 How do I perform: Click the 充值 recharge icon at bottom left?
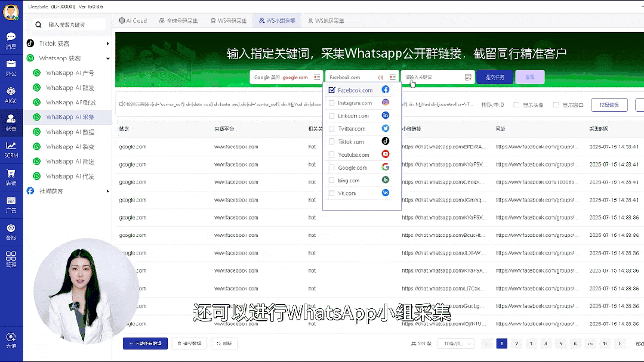(x=11, y=340)
